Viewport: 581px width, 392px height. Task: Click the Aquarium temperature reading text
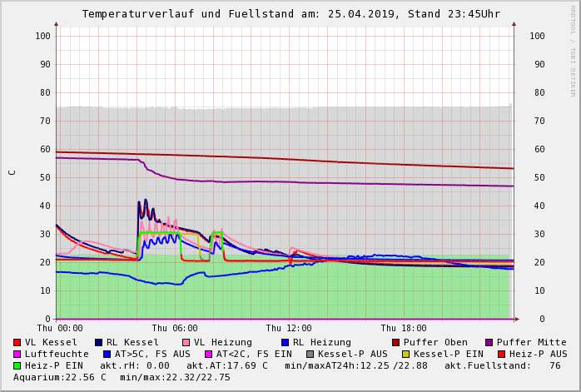pyautogui.click(x=52, y=377)
